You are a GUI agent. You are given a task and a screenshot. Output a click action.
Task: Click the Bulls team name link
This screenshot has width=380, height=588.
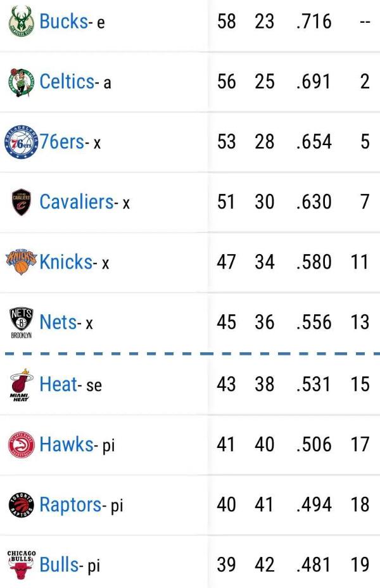coord(60,565)
